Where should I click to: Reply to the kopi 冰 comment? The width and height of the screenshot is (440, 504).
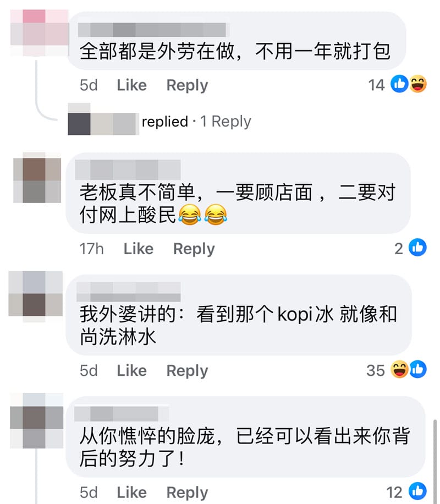187,371
